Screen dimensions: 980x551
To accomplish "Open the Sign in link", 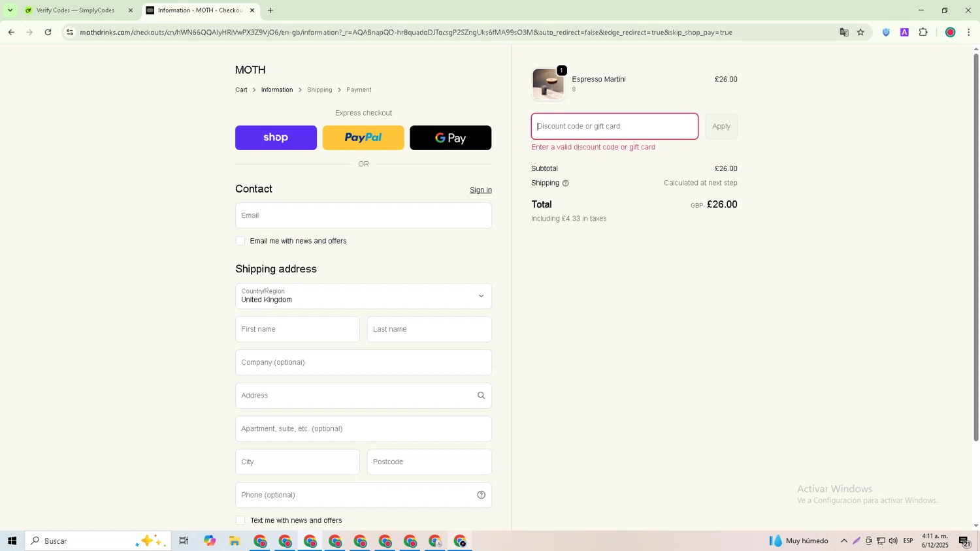I will [x=481, y=190].
